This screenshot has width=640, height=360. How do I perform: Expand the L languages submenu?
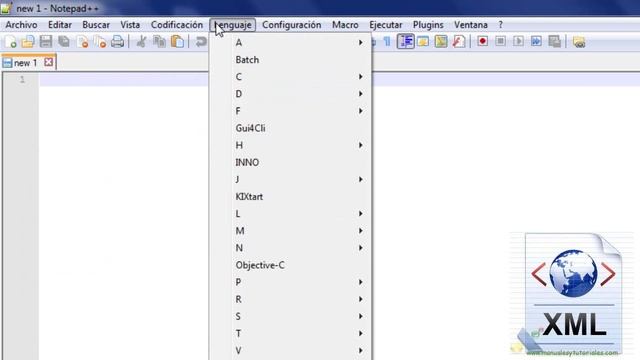pos(291,214)
